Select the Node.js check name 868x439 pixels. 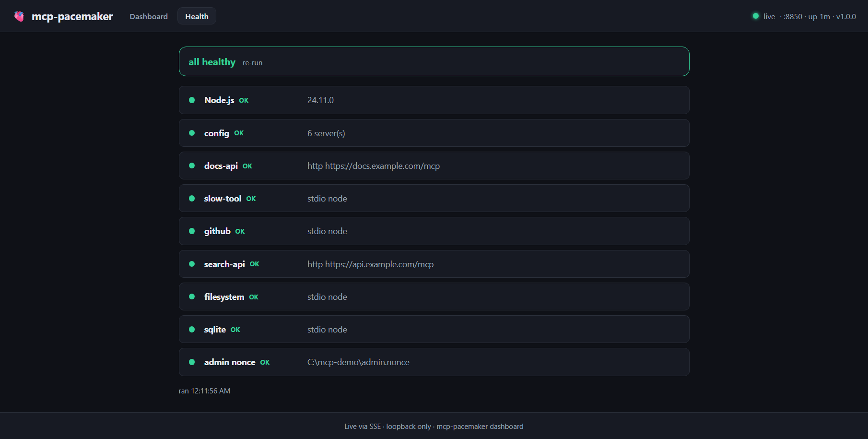coord(219,100)
